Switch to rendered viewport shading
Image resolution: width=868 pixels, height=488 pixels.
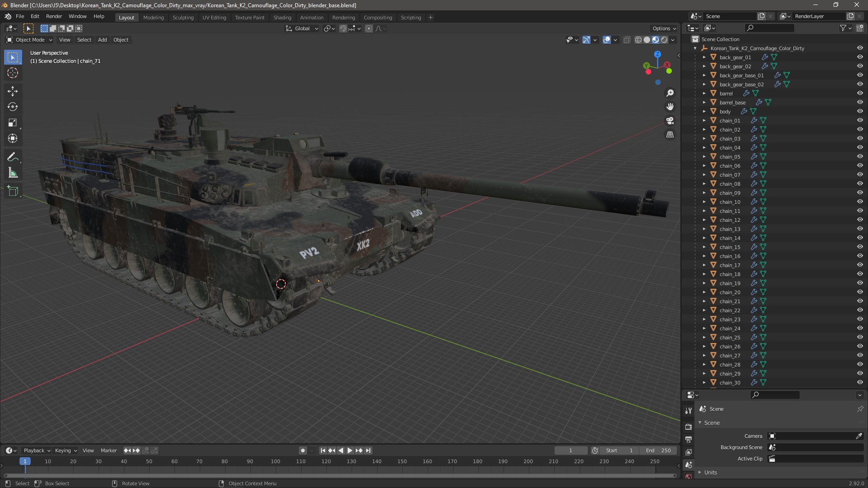click(x=664, y=40)
